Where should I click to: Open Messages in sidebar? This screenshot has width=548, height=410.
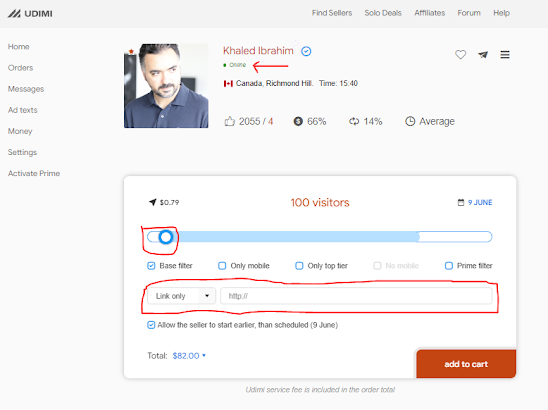point(26,89)
